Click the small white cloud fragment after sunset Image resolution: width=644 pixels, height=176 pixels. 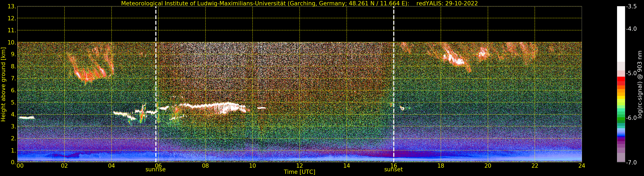pos(402,108)
